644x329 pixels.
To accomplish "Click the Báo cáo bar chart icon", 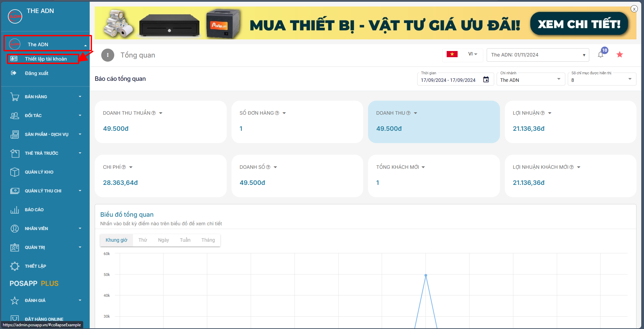I will coord(15,210).
